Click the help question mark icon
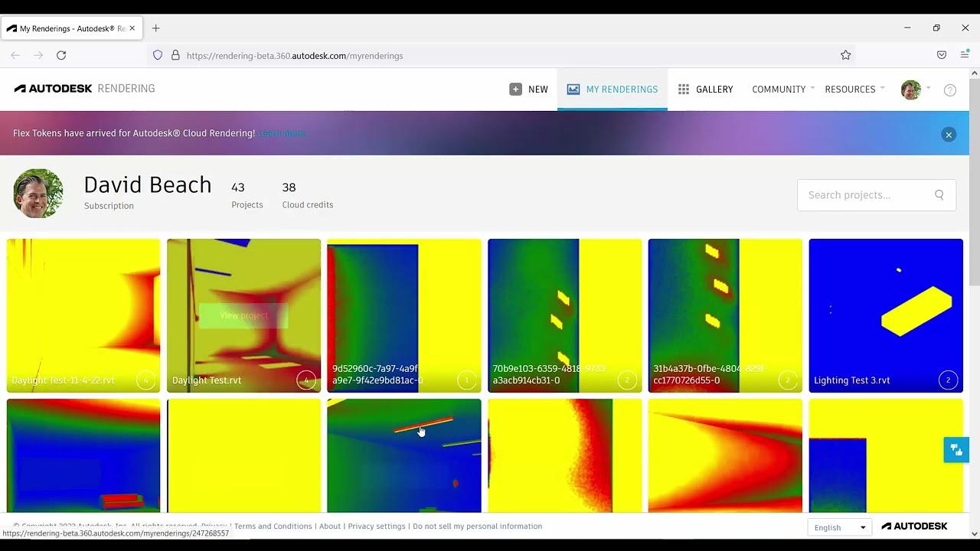Viewport: 980px width, 551px height. click(950, 90)
